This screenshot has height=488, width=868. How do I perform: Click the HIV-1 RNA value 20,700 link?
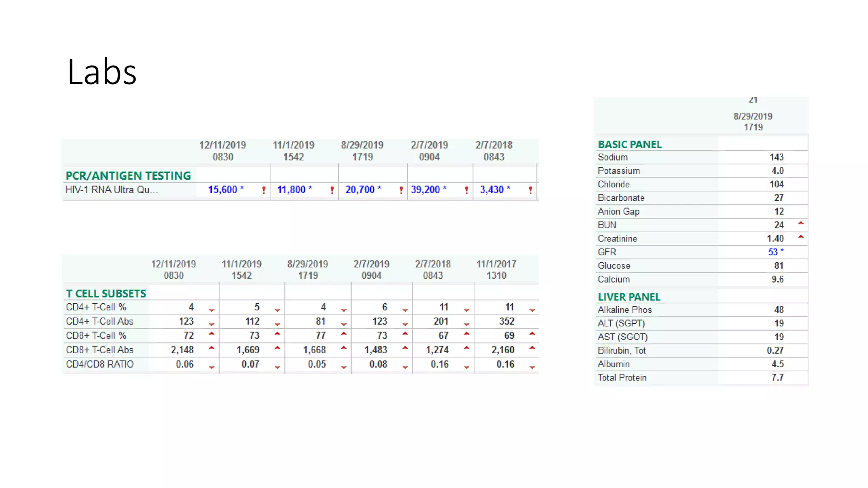tap(360, 190)
